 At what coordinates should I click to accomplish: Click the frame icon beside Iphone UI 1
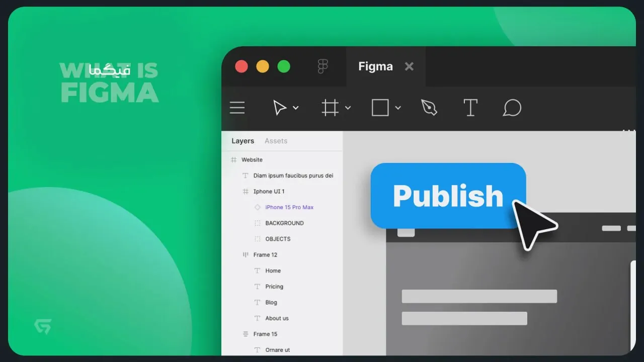[246, 191]
